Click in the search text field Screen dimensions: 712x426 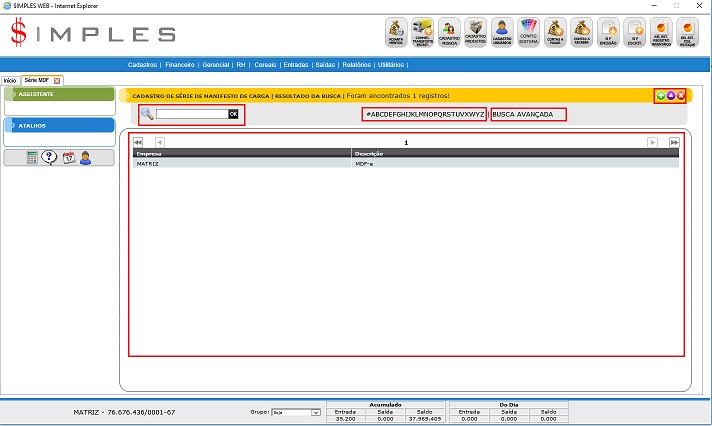[x=191, y=114]
